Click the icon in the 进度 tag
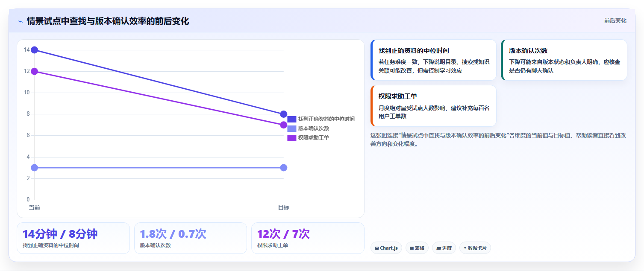644x271 pixels. 439,248
